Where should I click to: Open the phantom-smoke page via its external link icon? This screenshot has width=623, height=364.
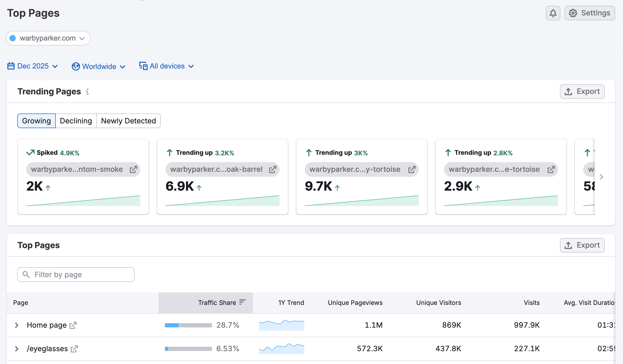click(x=133, y=169)
